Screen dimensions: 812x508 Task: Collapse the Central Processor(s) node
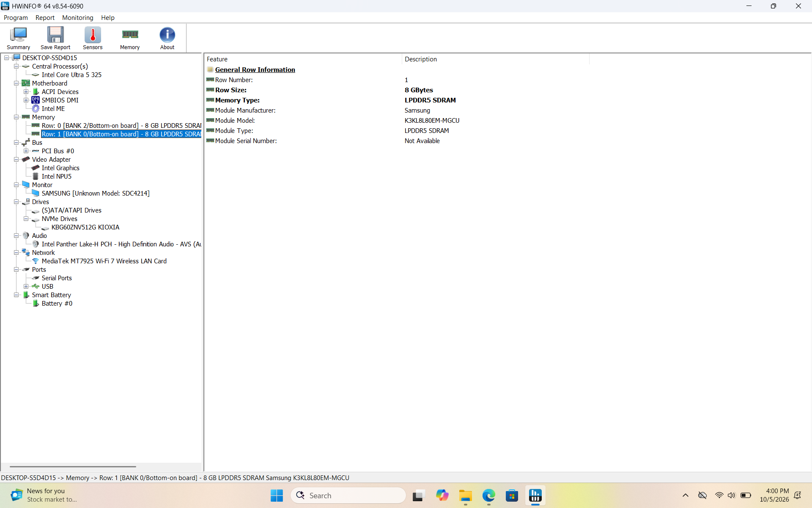coord(16,66)
